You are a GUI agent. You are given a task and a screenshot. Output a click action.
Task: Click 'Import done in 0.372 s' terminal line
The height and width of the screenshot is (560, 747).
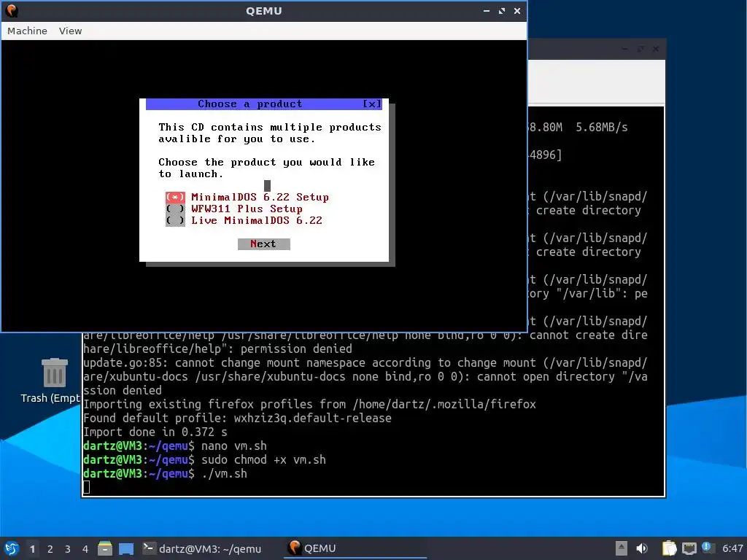[x=155, y=432]
